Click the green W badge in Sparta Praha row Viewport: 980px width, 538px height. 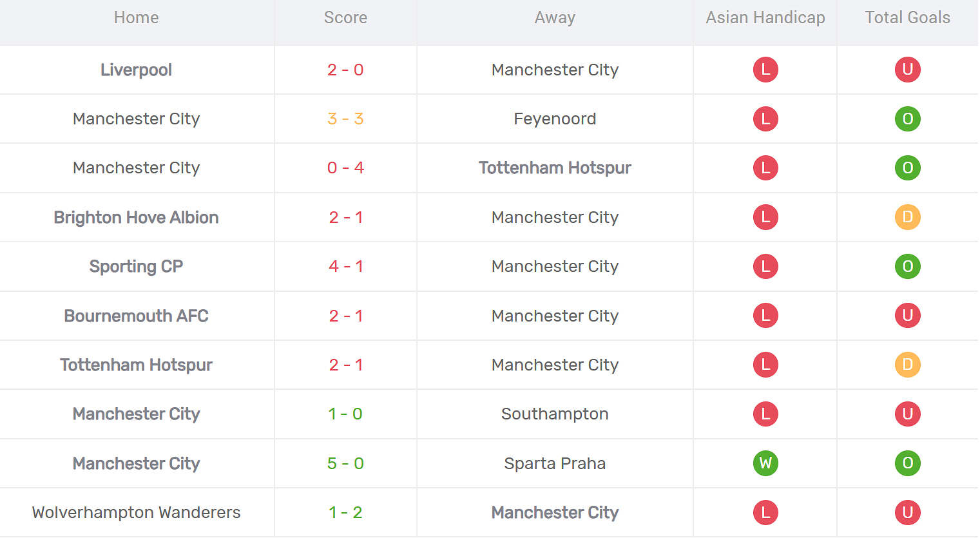(x=765, y=463)
